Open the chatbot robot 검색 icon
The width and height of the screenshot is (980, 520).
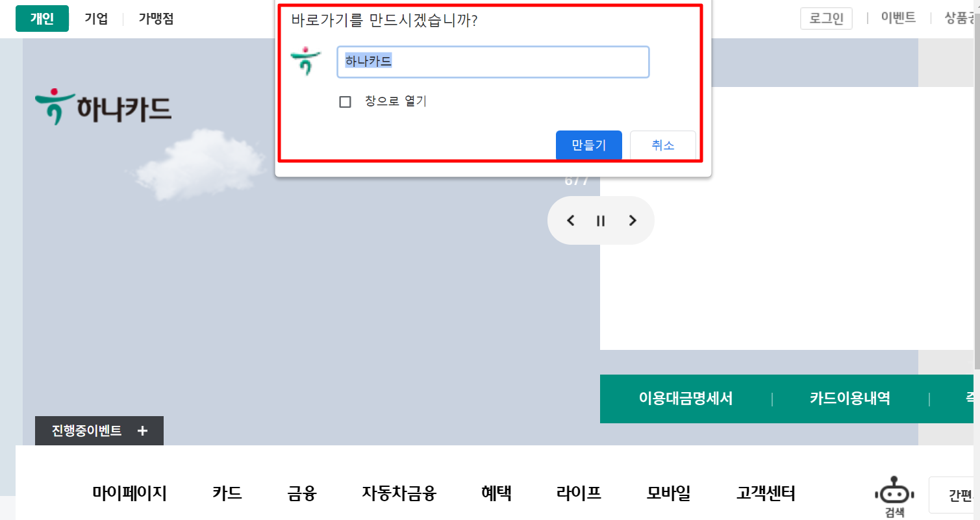point(894,497)
